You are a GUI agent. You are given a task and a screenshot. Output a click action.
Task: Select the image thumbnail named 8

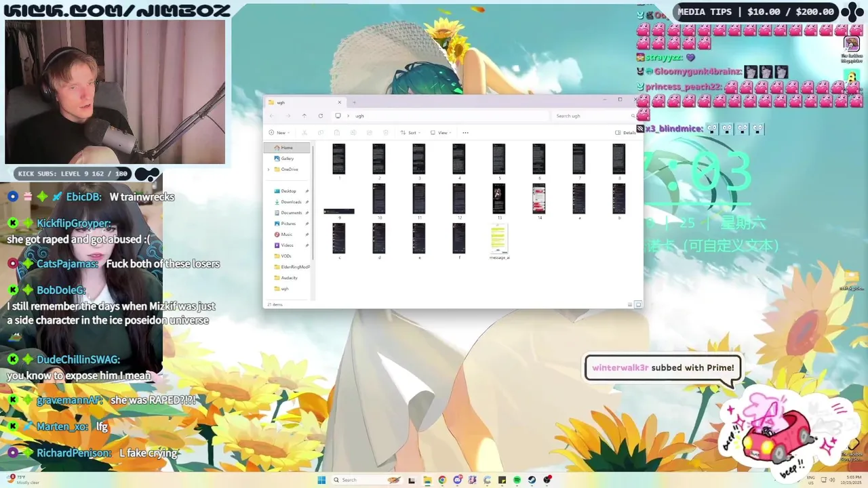click(x=618, y=160)
